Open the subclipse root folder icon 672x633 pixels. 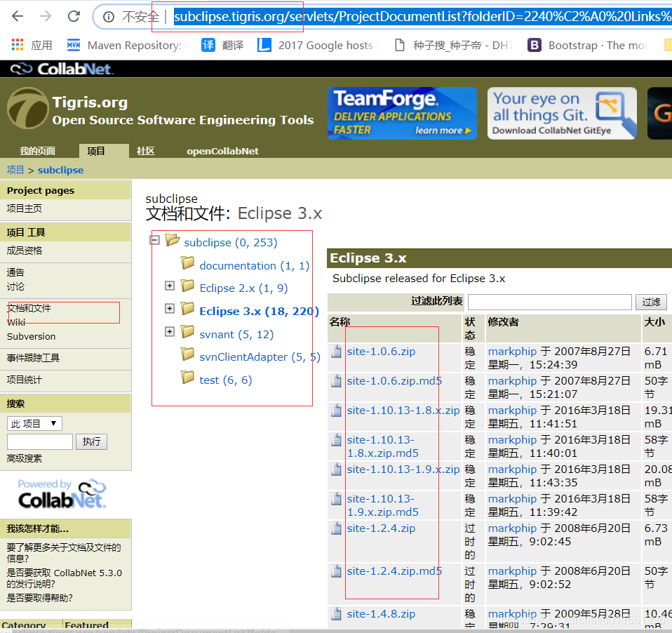coord(173,240)
